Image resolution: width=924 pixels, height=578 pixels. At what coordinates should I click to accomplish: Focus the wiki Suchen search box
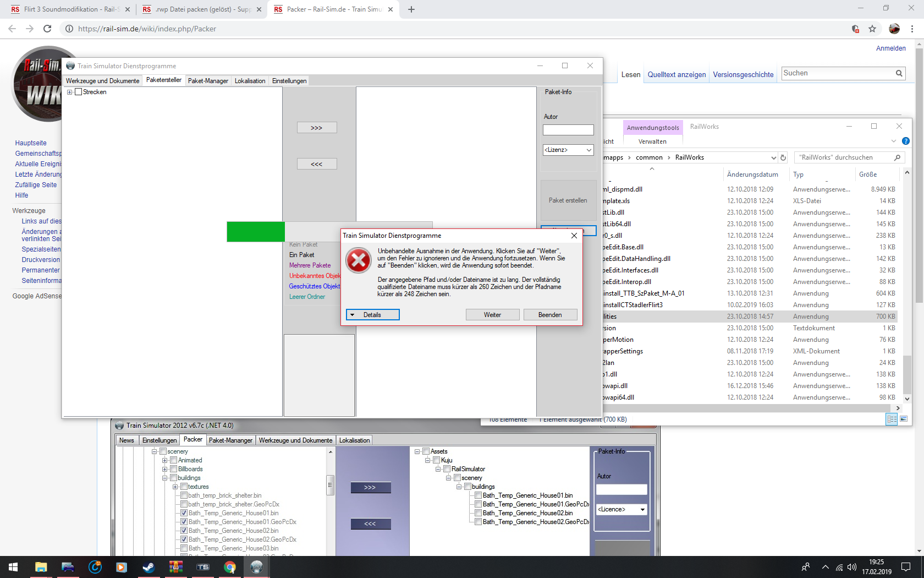[838, 73]
